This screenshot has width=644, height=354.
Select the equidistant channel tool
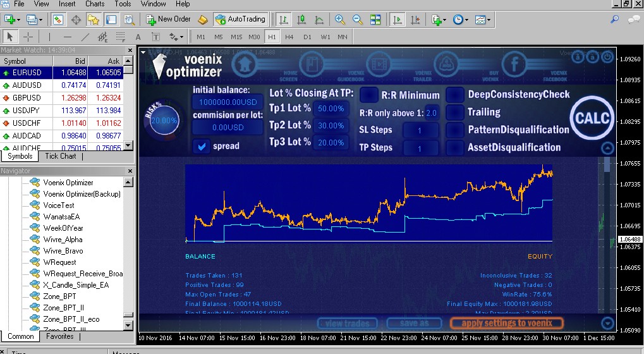(x=102, y=37)
